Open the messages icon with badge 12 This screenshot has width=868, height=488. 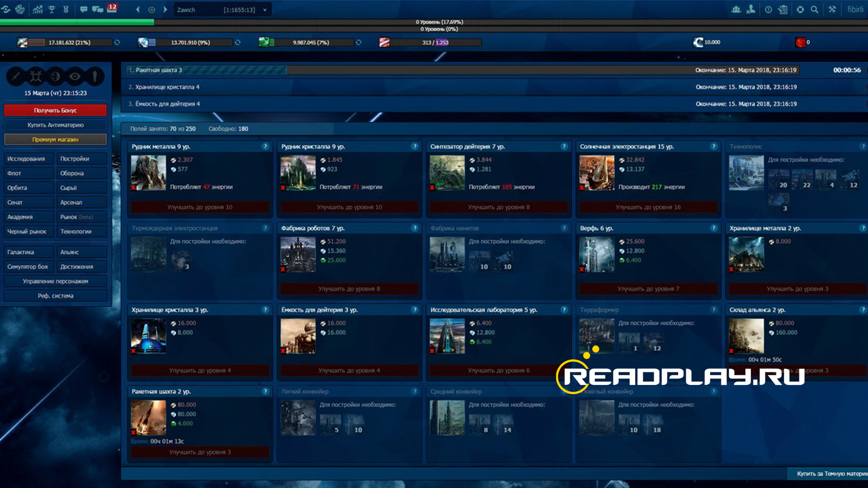click(112, 8)
